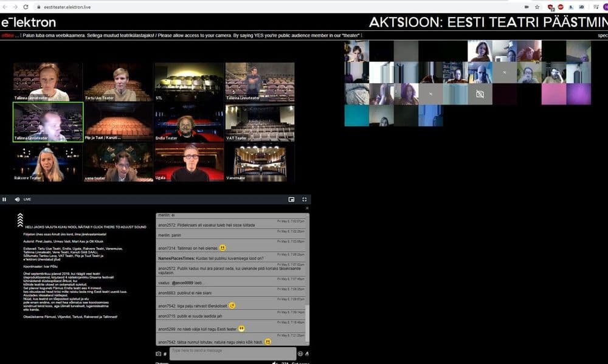Click the highlighted Tallinna Linnateater feed
Viewport: 608px width, 364px height.
tap(48, 122)
